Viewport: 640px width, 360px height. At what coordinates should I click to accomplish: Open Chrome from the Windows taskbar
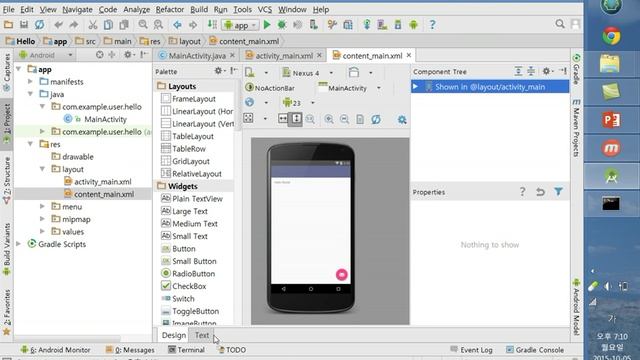[x=611, y=36]
